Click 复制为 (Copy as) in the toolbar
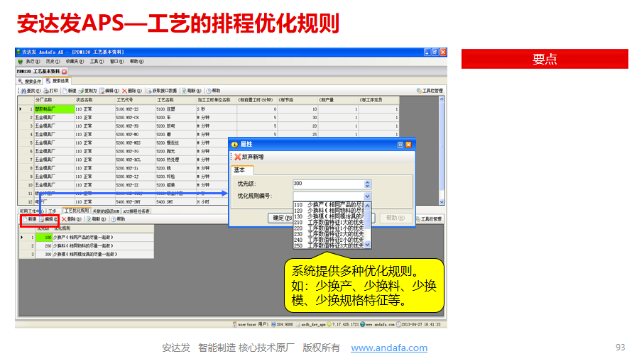Image resolution: width=644 pixels, height=361 pixels. pyautogui.click(x=87, y=91)
